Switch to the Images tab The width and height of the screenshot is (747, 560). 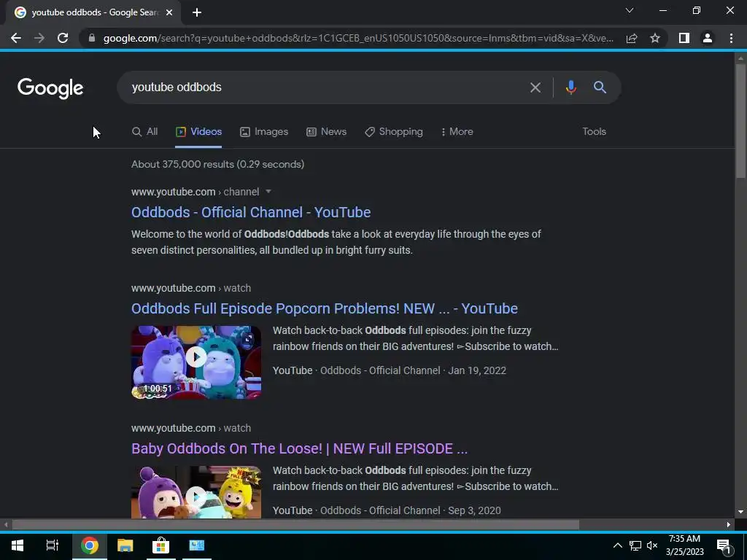264,132
